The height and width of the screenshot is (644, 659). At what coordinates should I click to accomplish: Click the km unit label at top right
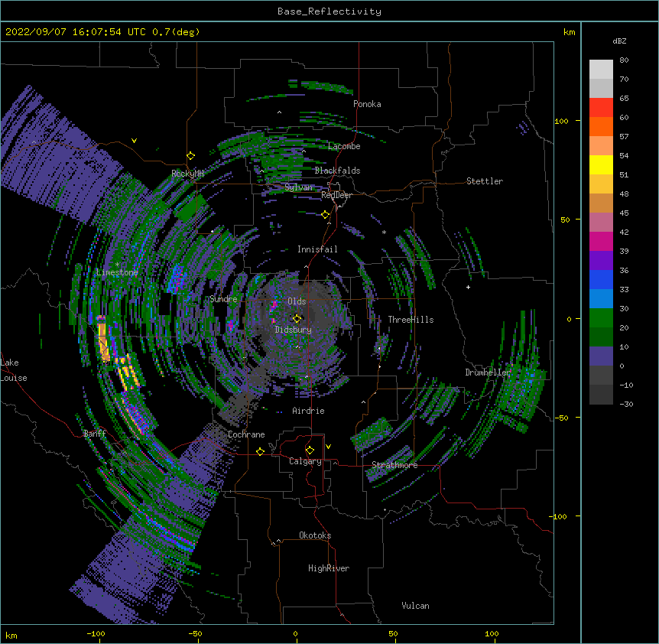[x=569, y=32]
